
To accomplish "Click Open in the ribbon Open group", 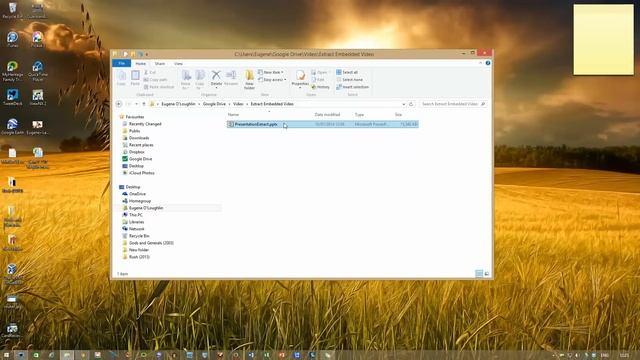I will (x=320, y=72).
